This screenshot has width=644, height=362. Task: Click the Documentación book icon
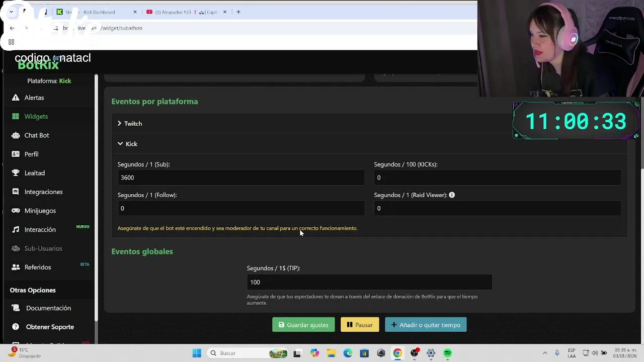click(x=16, y=308)
